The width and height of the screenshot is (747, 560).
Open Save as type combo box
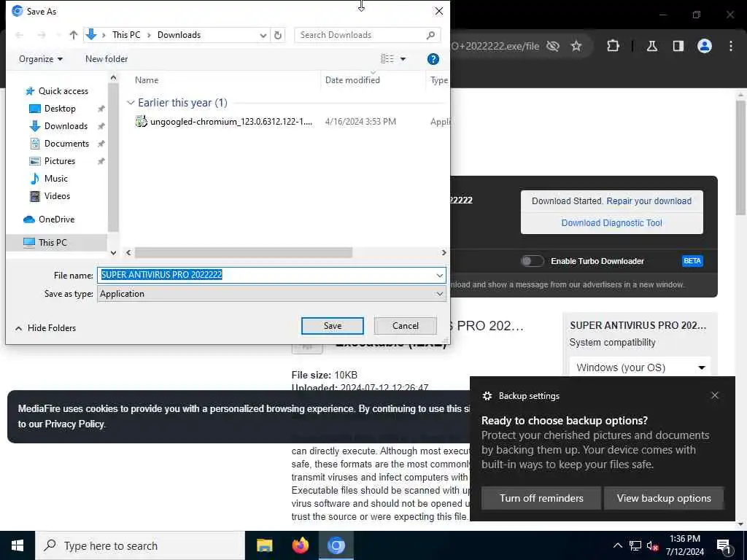(x=271, y=294)
